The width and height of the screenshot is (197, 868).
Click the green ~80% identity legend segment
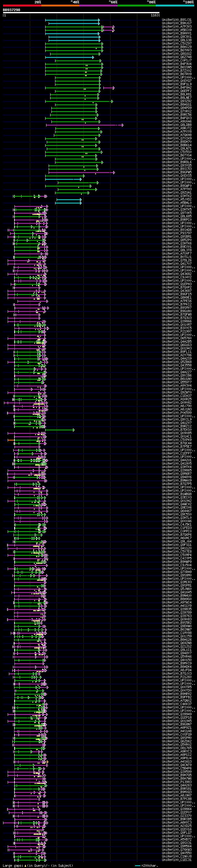coord(137,6)
